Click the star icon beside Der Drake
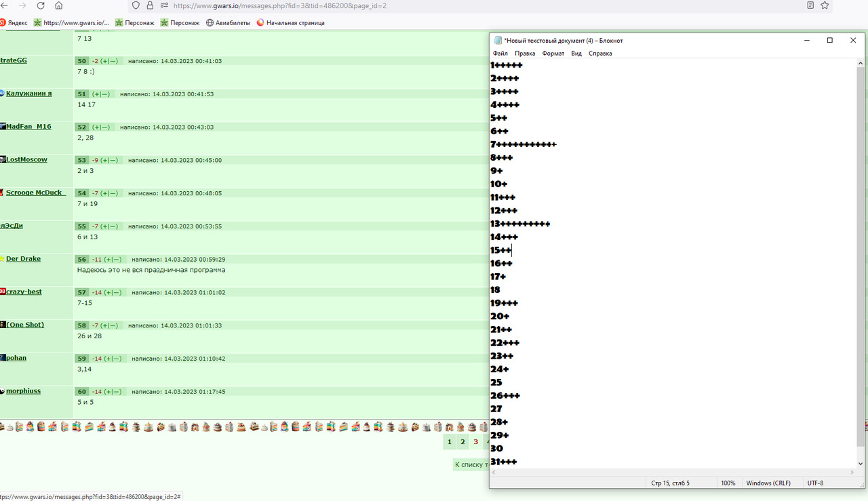This screenshot has height=501, width=868. pos(2,259)
